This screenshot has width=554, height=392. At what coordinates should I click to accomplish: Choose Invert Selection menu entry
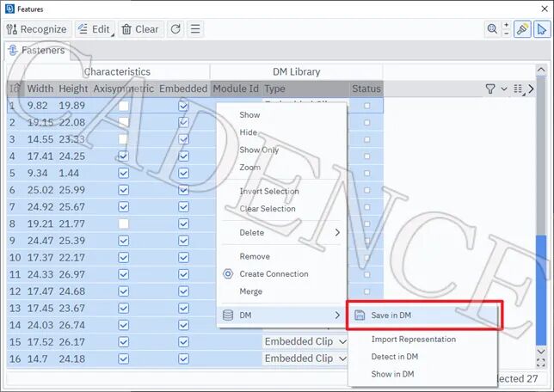click(281, 191)
